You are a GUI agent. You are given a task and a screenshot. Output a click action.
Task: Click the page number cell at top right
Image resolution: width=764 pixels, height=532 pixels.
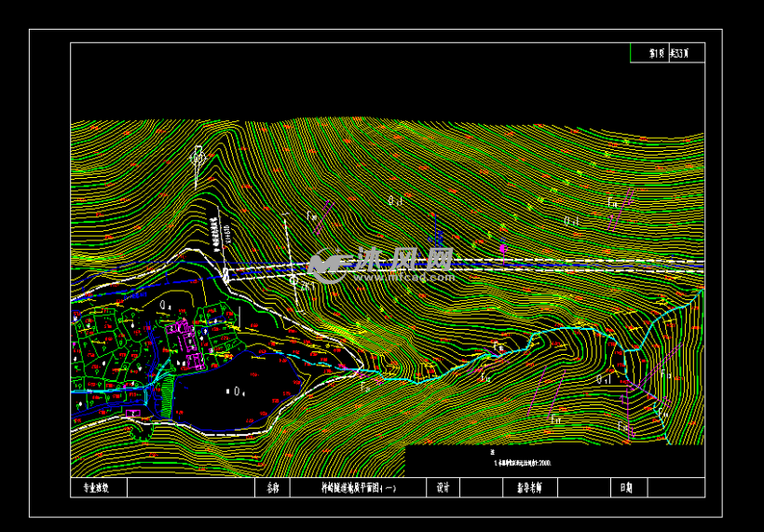[656, 53]
